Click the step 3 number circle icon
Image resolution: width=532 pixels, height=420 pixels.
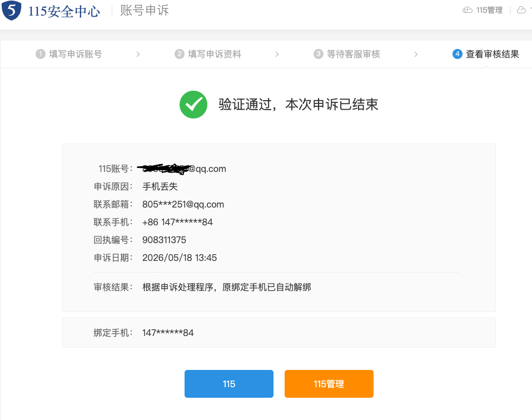(x=319, y=54)
